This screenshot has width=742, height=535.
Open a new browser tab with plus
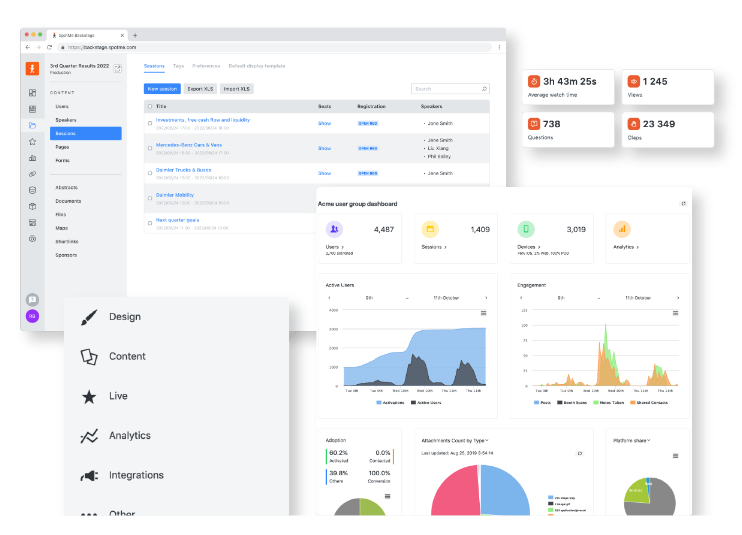click(x=135, y=35)
